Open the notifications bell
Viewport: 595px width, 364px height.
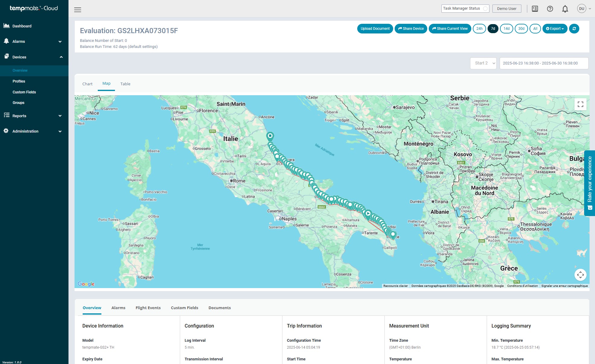[x=565, y=9]
